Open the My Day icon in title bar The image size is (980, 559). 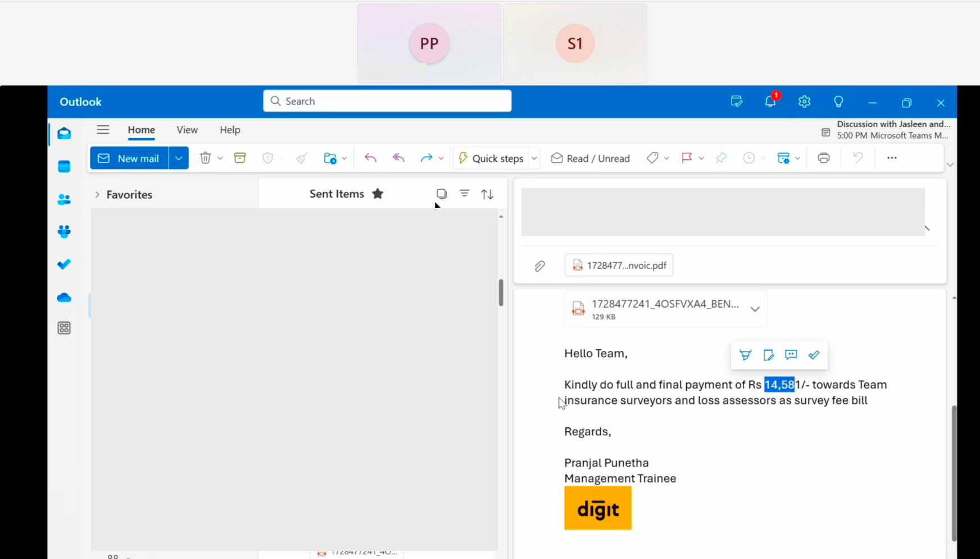click(x=737, y=102)
